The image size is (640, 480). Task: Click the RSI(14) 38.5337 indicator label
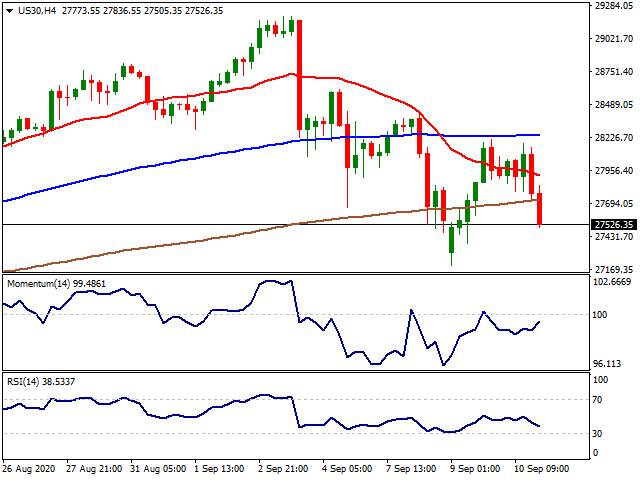tap(41, 382)
